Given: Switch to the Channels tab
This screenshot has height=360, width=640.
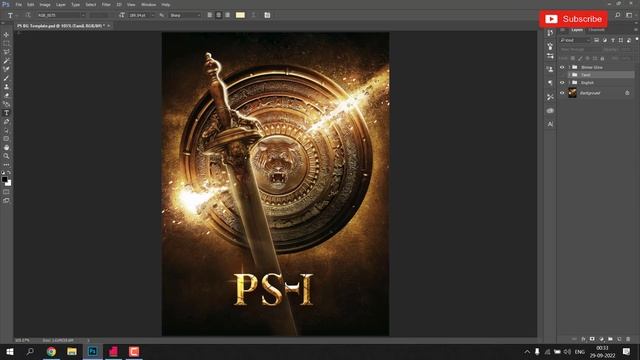Looking at the screenshot, I should tap(596, 30).
